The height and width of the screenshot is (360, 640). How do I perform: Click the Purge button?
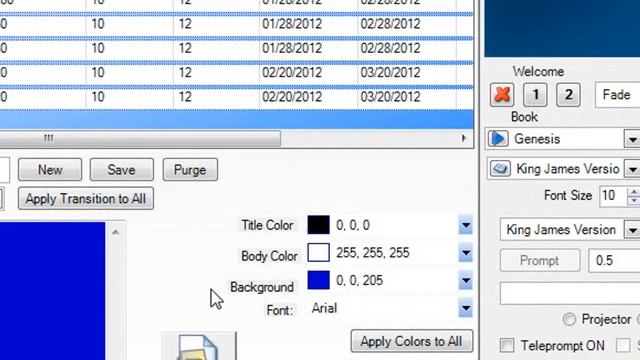[x=190, y=170]
